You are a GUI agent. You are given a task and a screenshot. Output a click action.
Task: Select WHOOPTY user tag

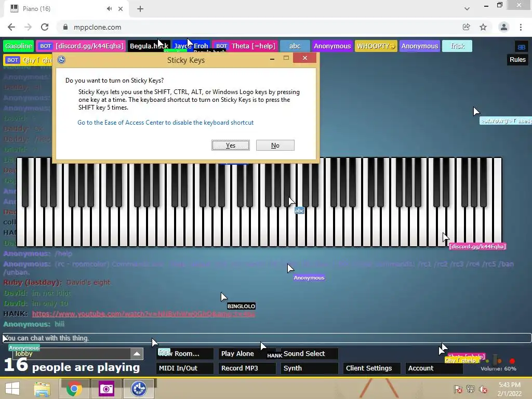(x=376, y=46)
